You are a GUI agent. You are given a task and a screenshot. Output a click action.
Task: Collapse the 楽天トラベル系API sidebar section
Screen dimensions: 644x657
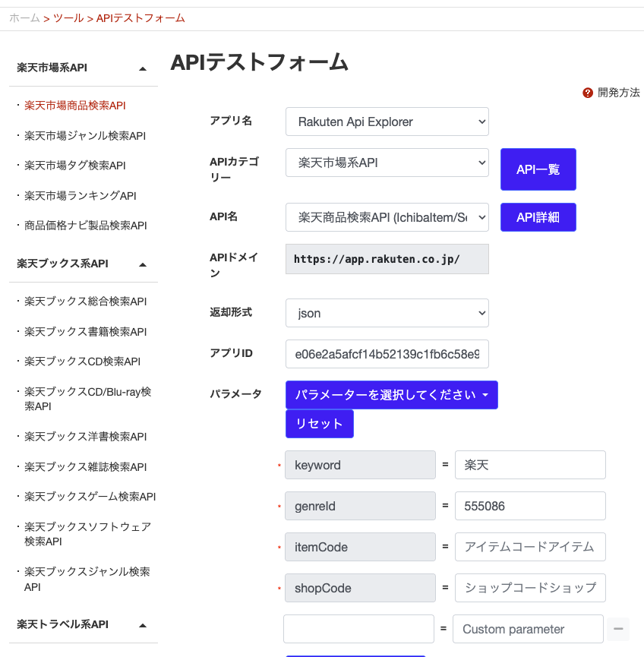tap(143, 625)
